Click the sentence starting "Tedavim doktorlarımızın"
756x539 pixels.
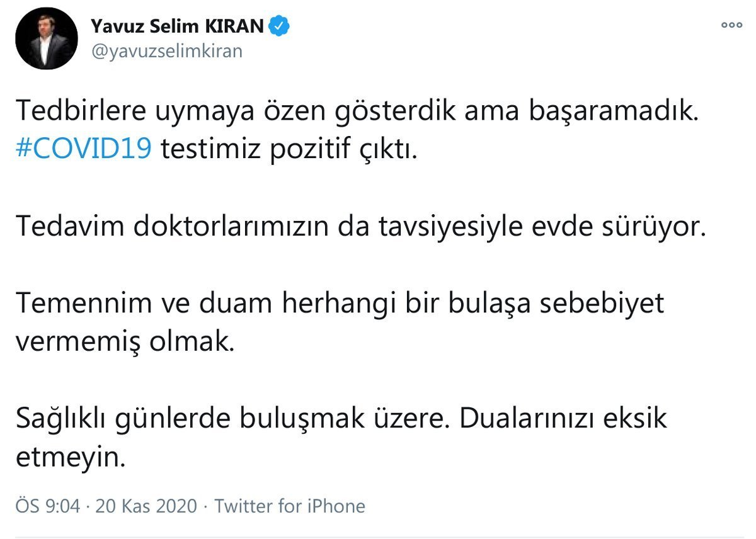[359, 227]
